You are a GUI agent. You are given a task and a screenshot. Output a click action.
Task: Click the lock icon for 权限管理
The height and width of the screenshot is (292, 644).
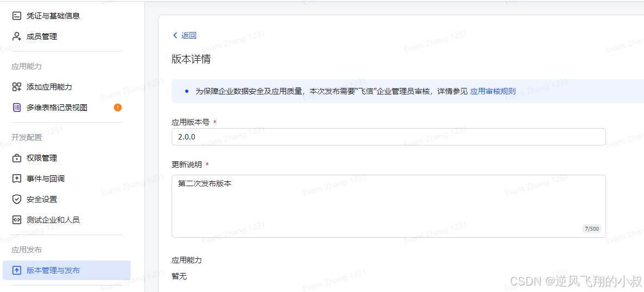17,158
